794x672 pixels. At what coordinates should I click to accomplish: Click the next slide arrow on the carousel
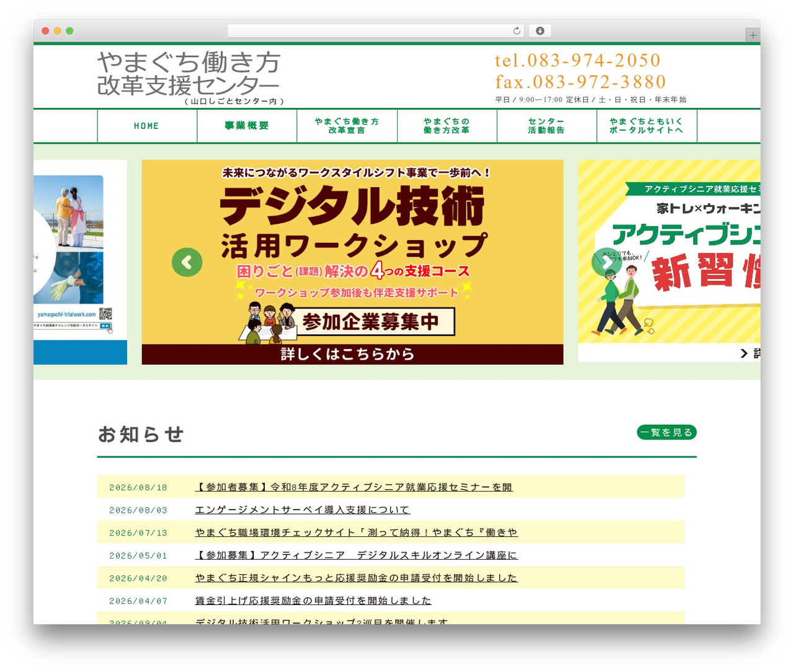click(607, 262)
